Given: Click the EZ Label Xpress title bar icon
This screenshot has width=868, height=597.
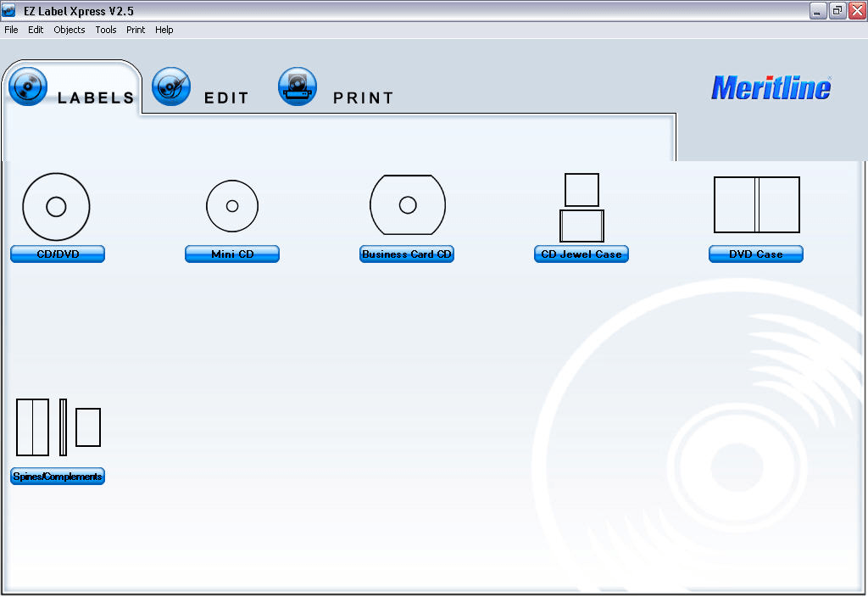Looking at the screenshot, I should (x=9, y=11).
